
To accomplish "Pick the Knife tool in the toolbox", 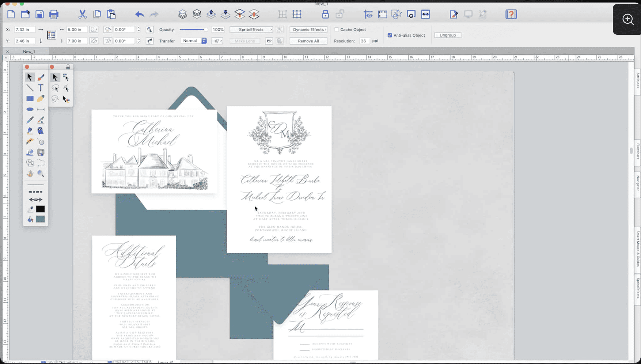I will point(30,141).
